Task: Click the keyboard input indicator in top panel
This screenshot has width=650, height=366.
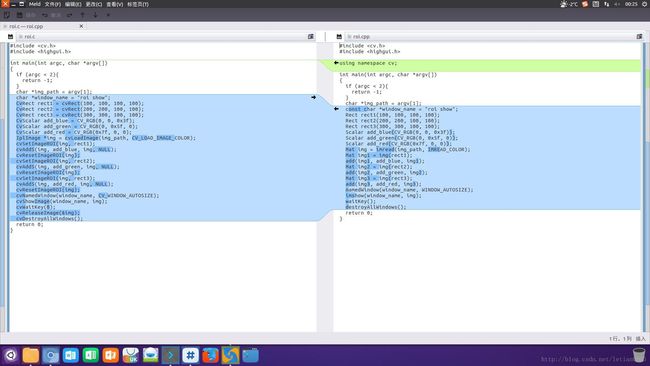Action: (596, 4)
